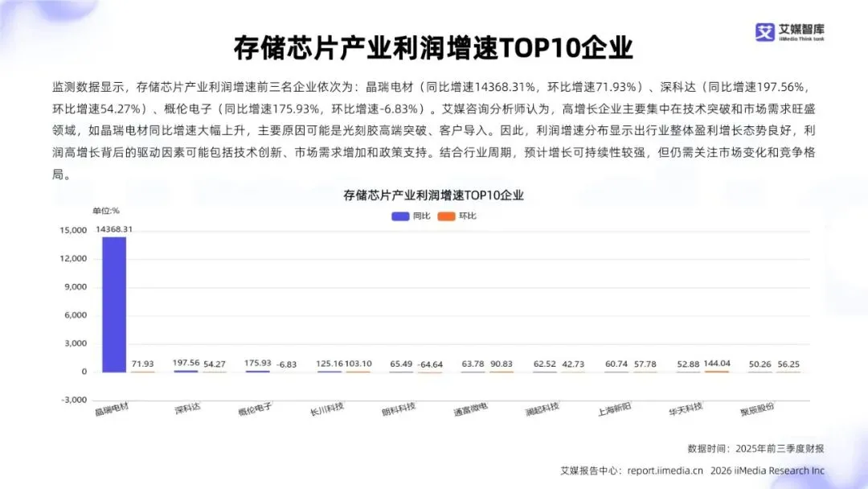Click the 6,000 y-axis tick
The image size is (868, 489).
coord(76,315)
